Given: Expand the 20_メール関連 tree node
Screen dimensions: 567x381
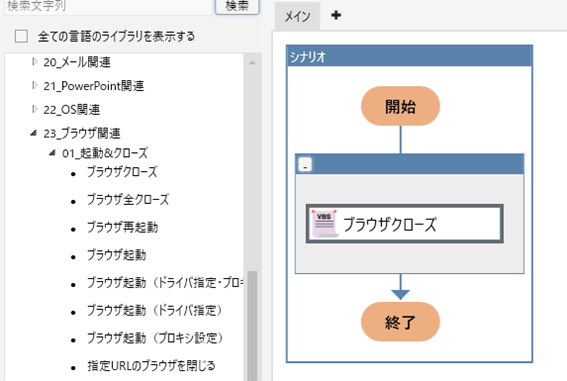Looking at the screenshot, I should [34, 62].
